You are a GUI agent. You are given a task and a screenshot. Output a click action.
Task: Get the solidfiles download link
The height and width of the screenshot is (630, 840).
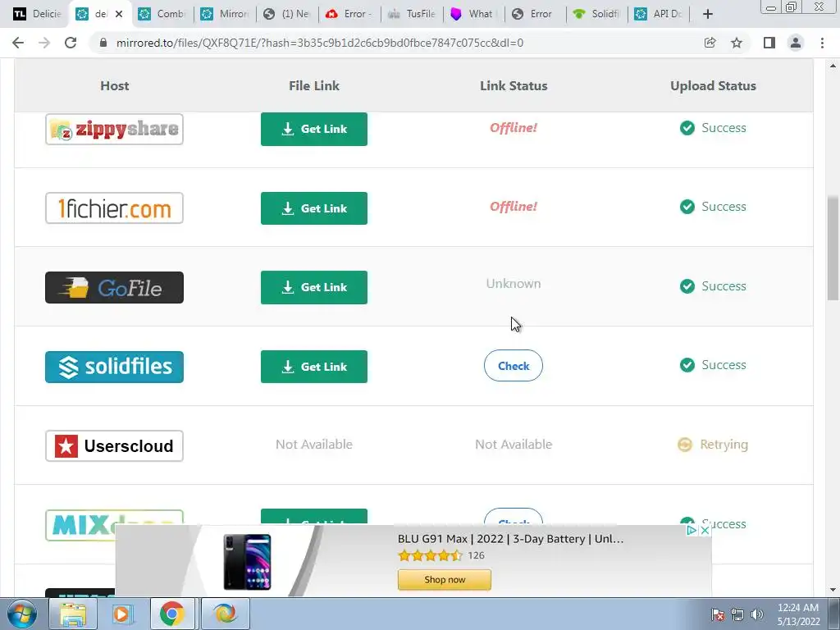coord(314,367)
